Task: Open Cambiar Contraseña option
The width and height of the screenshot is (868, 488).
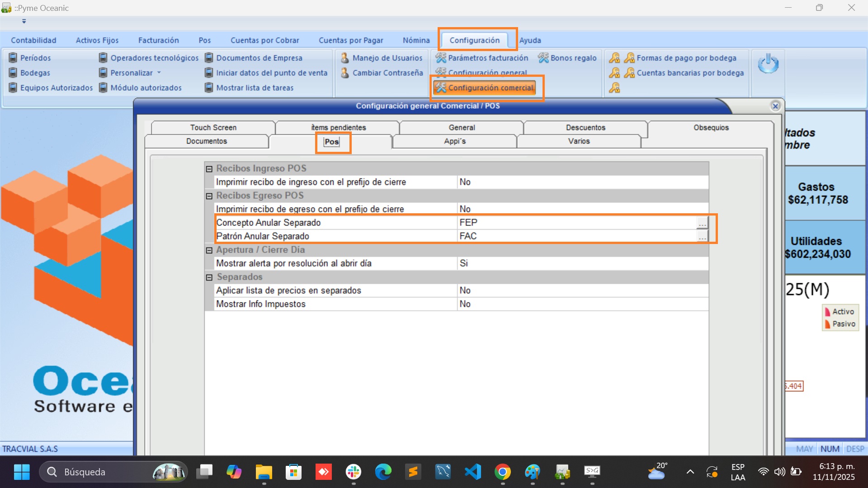Action: click(x=387, y=73)
